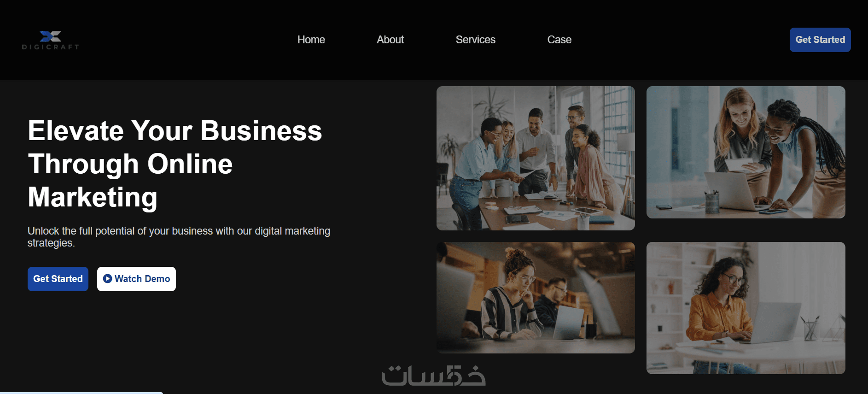The image size is (868, 394).
Task: Click the word Marketing in the headline
Action: click(93, 197)
